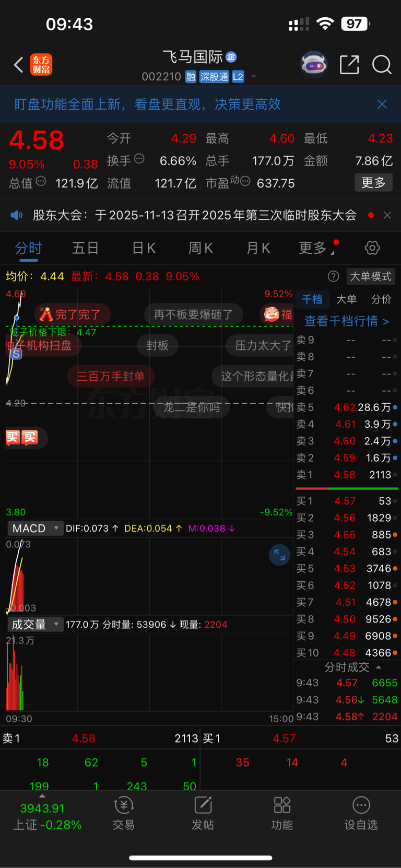Expand the stock title dropdown arrow
Image resolution: width=401 pixels, height=868 pixels.
click(254, 77)
